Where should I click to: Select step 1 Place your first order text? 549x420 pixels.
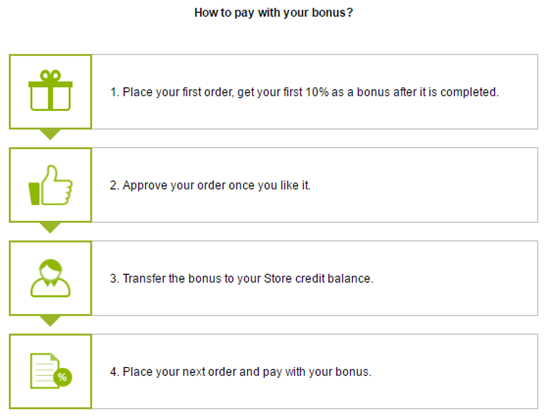click(x=304, y=92)
